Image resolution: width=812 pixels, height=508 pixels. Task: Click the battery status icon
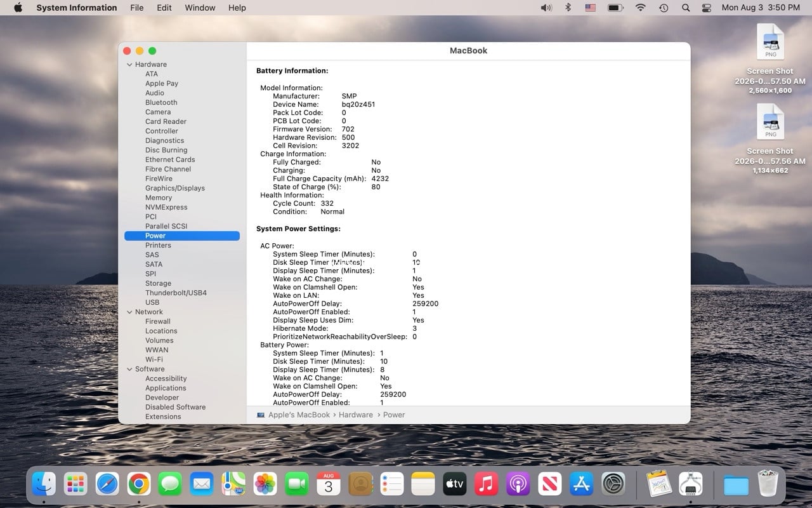tap(615, 8)
